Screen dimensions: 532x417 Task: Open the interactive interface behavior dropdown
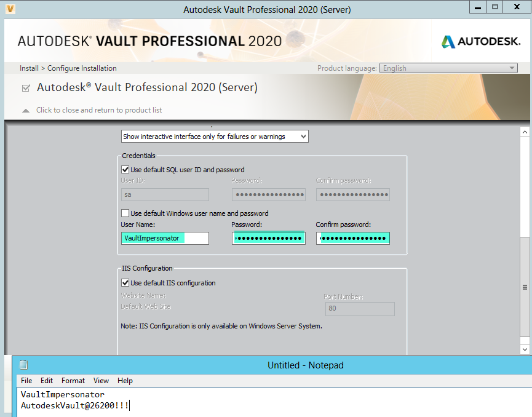tap(303, 136)
